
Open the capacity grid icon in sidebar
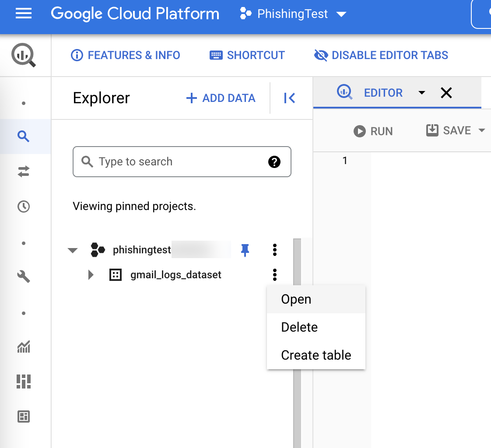pos(24,381)
